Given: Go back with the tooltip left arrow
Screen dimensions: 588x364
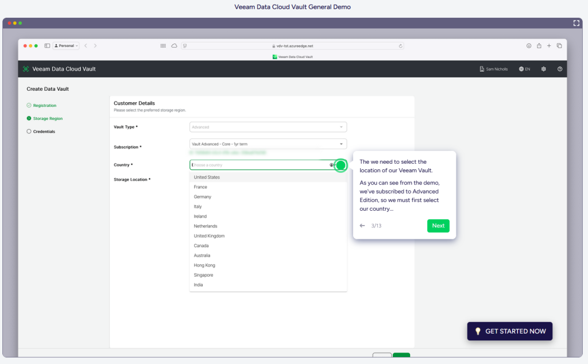Looking at the screenshot, I should (x=362, y=226).
